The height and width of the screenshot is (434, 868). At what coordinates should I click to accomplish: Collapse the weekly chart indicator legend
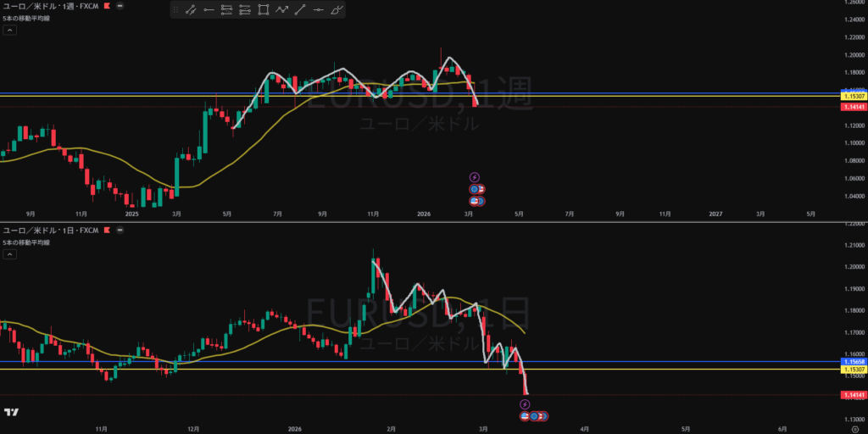click(x=9, y=30)
